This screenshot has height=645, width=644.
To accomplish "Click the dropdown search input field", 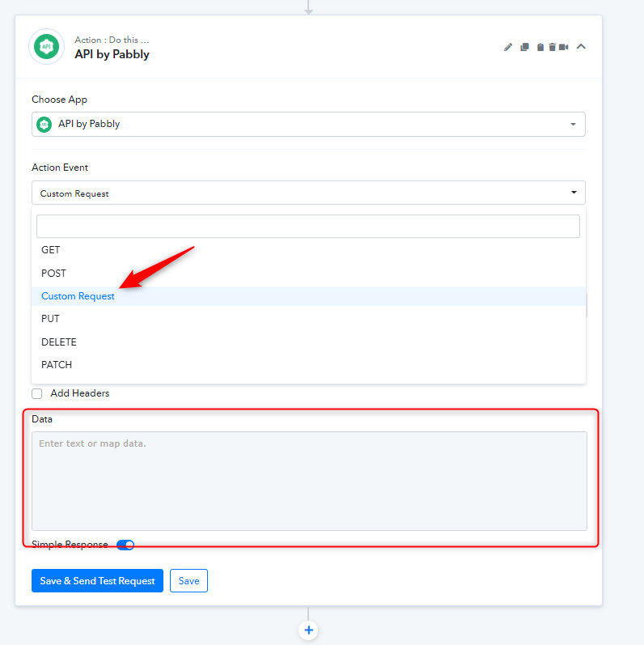I will pos(308,227).
